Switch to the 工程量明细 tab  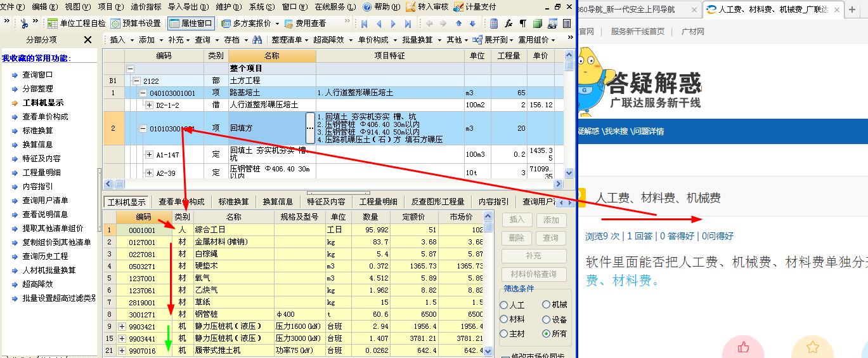378,202
